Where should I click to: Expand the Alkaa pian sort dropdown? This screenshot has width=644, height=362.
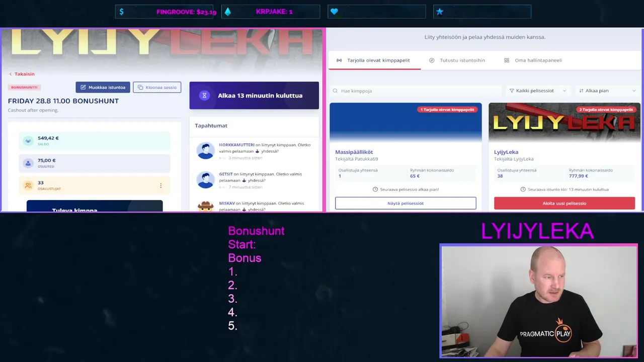608,91
